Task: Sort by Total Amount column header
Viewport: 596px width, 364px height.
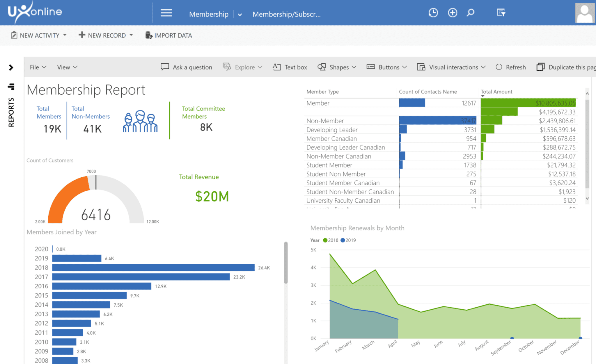Action: coord(496,92)
